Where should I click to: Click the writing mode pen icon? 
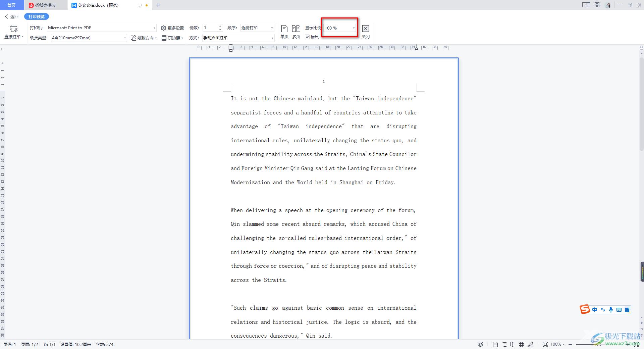530,344
